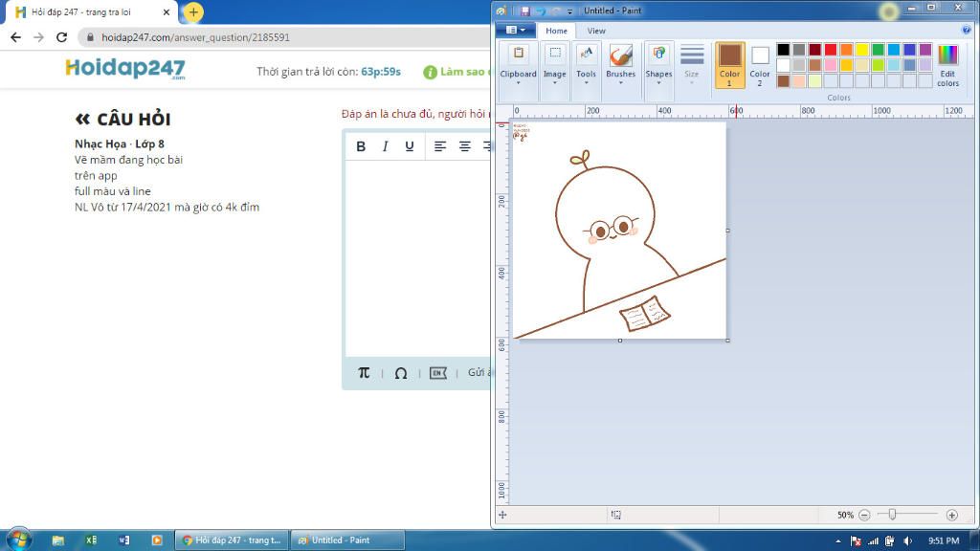Click the Paint canvas drawing
This screenshot has width=980, height=551.
click(619, 231)
